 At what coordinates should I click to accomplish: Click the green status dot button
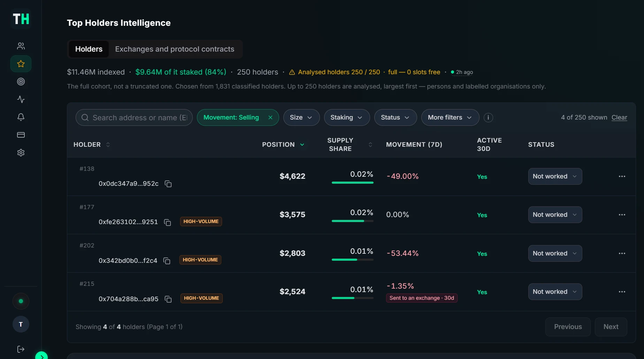pyautogui.click(x=21, y=301)
